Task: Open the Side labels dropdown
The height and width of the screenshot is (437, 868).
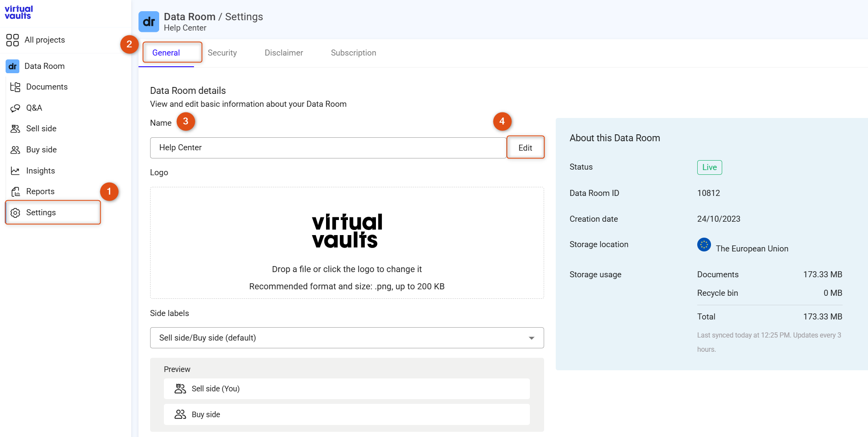Action: 347,338
